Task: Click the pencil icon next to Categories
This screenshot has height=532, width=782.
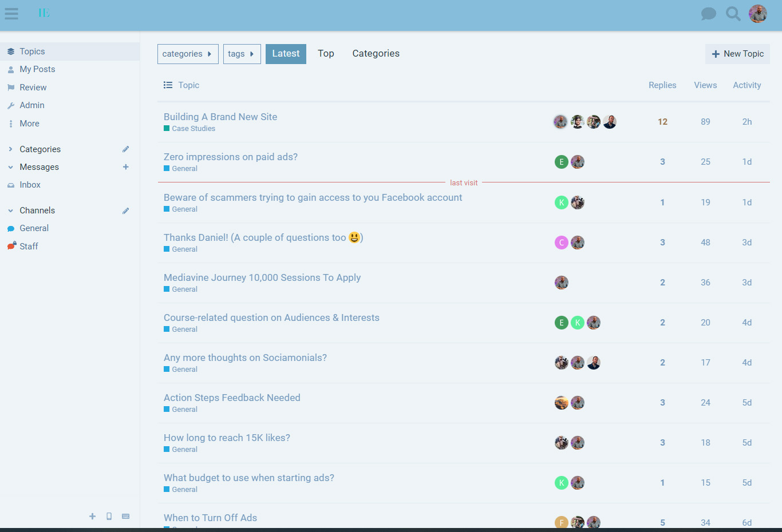Action: pyautogui.click(x=126, y=149)
